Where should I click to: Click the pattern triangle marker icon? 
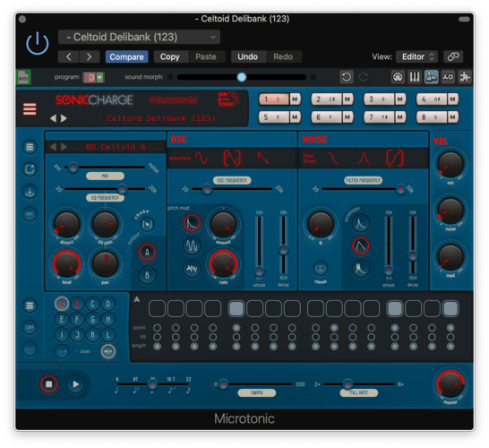click(137, 299)
